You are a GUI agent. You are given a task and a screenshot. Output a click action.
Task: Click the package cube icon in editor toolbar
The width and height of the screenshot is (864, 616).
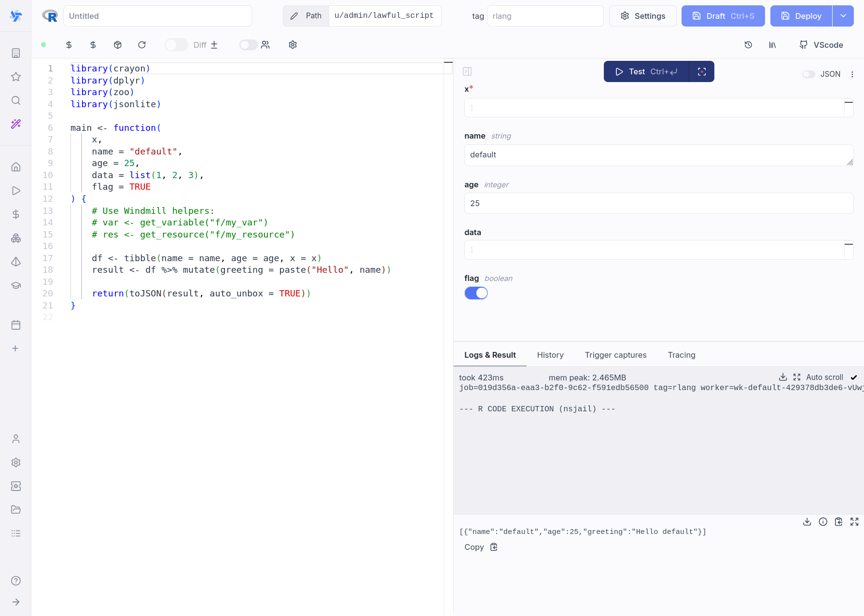118,45
